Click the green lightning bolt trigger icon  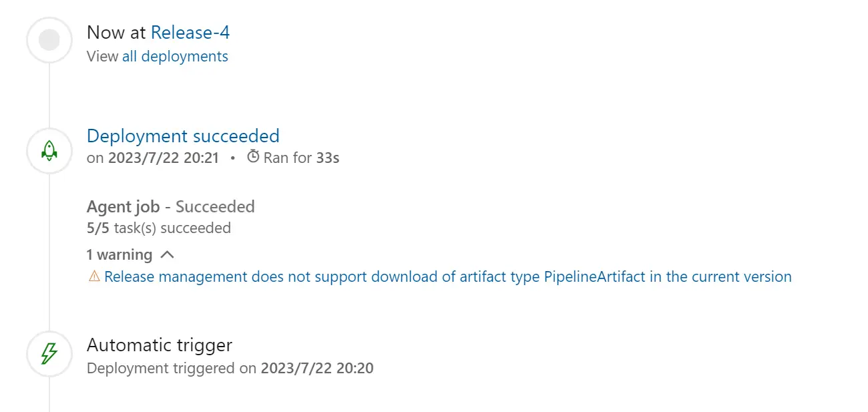click(x=49, y=354)
